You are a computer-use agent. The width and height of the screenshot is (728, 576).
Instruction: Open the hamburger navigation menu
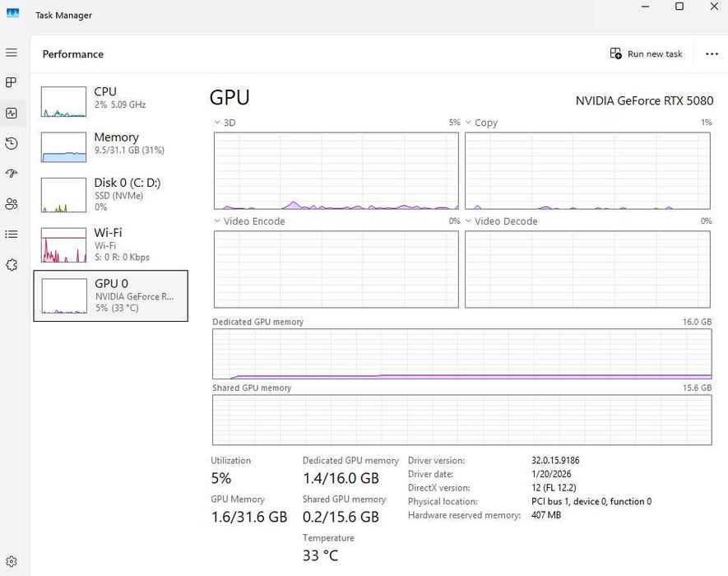pos(12,53)
